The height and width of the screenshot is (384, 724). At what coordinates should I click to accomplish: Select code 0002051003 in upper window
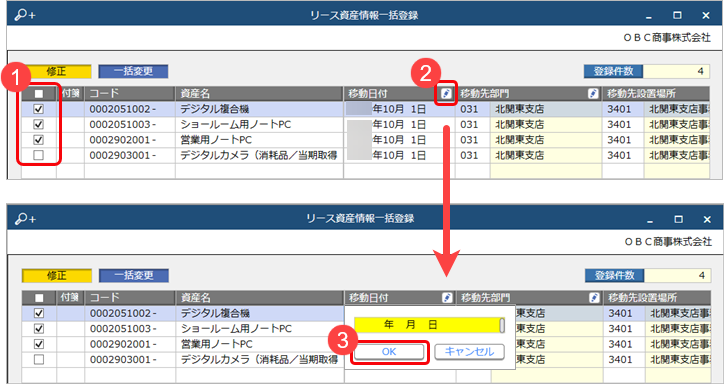(122, 125)
